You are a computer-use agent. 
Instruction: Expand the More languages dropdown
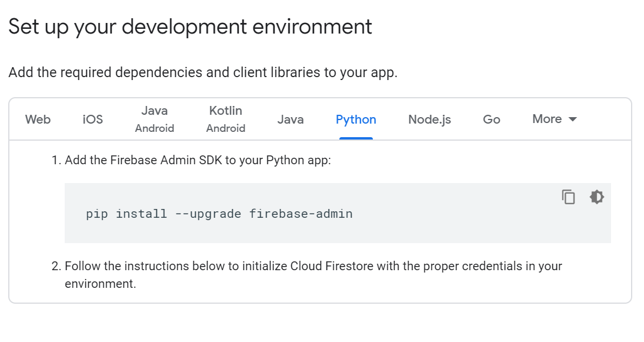[x=555, y=119]
